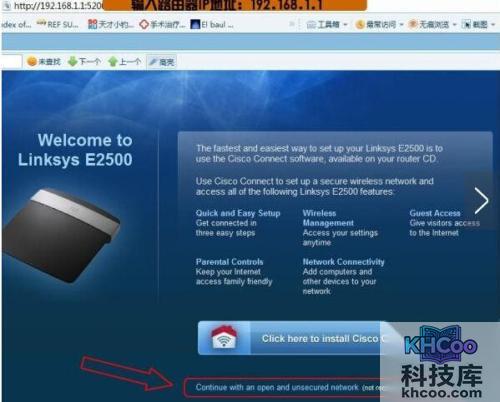
Task: Open the 'dex of...' bookmark
Action: [16, 24]
